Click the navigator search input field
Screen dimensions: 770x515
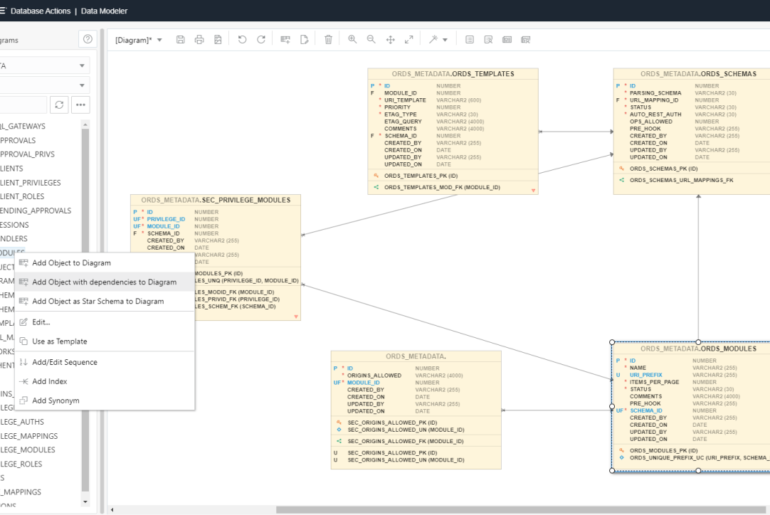(x=23, y=105)
